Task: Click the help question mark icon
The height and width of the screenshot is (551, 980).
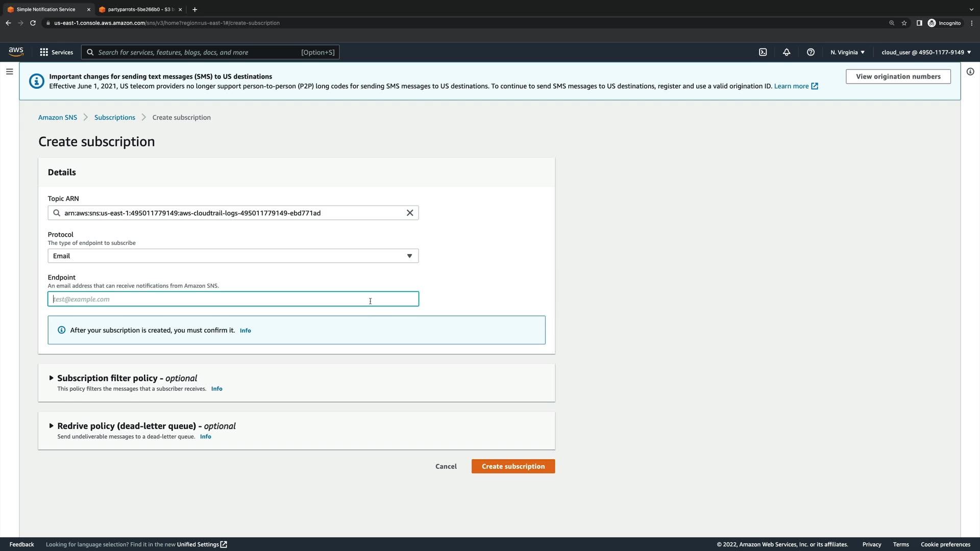Action: tap(811, 52)
